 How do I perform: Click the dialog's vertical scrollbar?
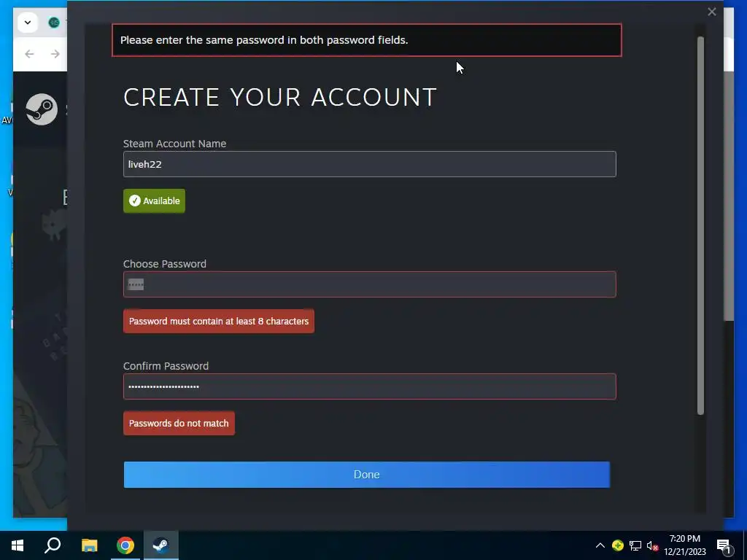click(x=700, y=225)
